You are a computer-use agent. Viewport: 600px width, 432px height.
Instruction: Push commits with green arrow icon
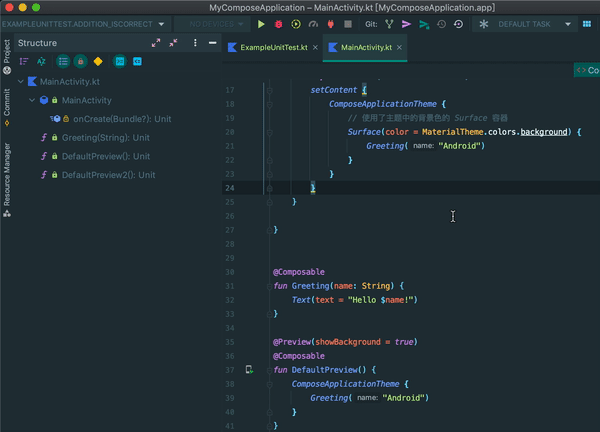(x=424, y=24)
